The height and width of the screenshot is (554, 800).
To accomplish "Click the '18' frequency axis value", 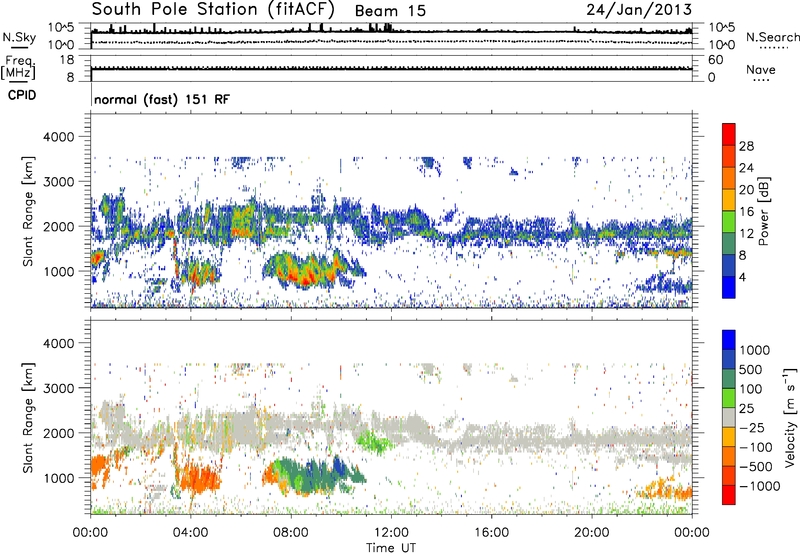I will click(x=67, y=60).
